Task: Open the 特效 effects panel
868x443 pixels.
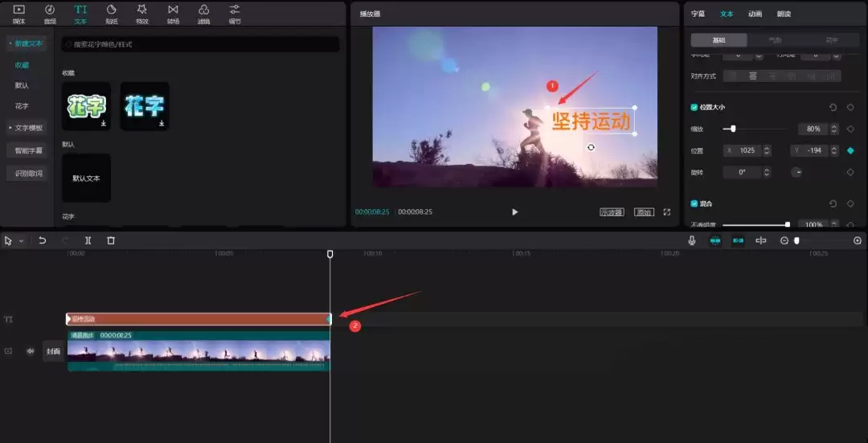Action: pos(142,13)
